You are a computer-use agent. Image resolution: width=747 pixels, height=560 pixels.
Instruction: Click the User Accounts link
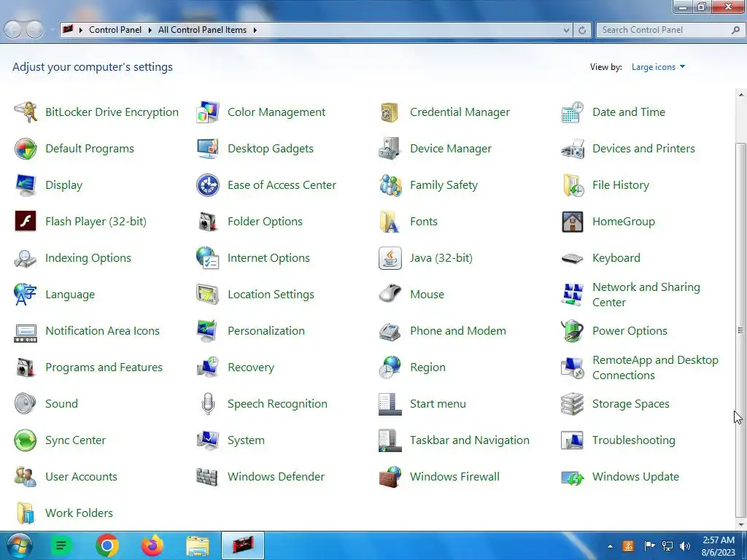pyautogui.click(x=81, y=477)
